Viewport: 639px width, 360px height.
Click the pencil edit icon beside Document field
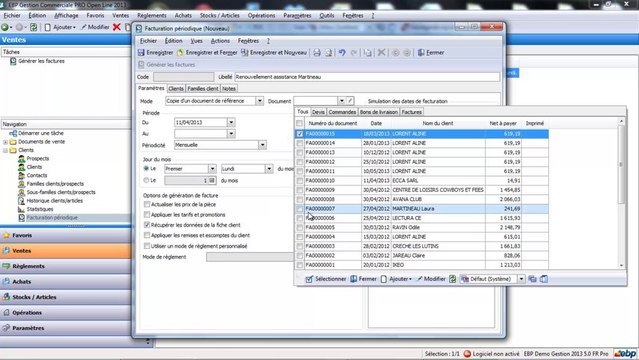click(350, 101)
